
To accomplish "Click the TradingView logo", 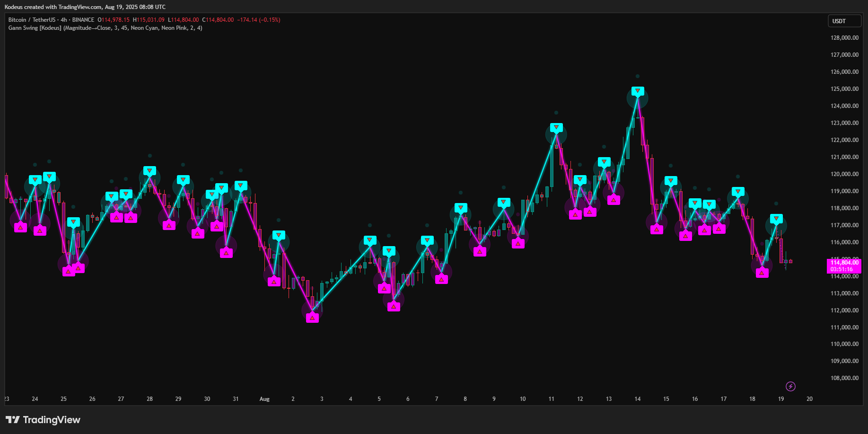I will (x=43, y=420).
